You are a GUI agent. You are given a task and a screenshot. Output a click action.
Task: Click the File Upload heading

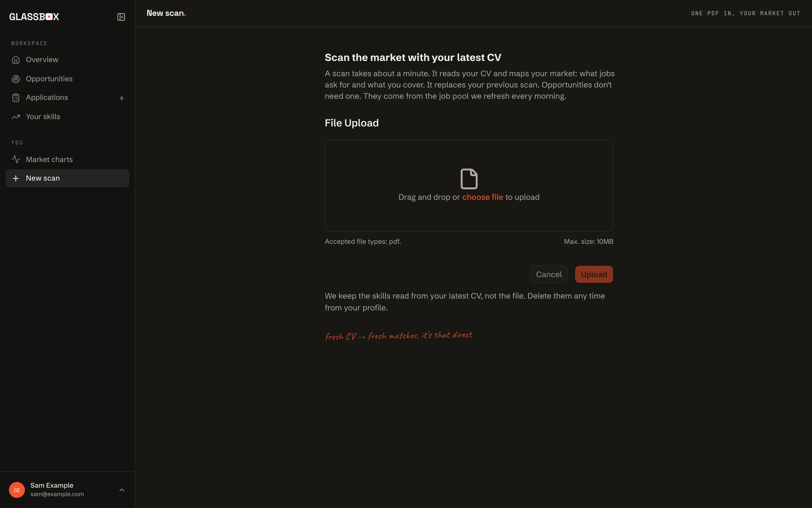click(x=352, y=123)
